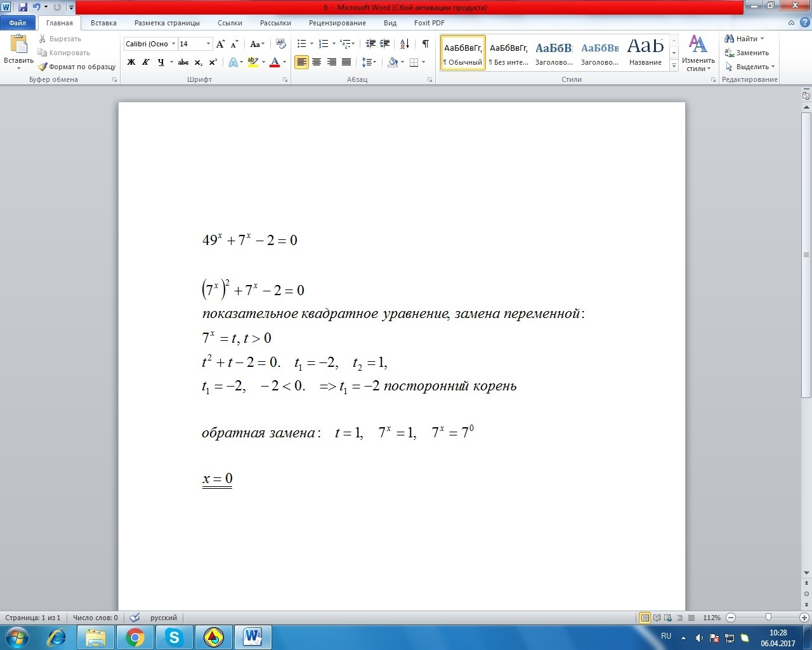Screen dimensions: 812x650
Task: Toggle justify text alignment
Action: click(x=346, y=62)
